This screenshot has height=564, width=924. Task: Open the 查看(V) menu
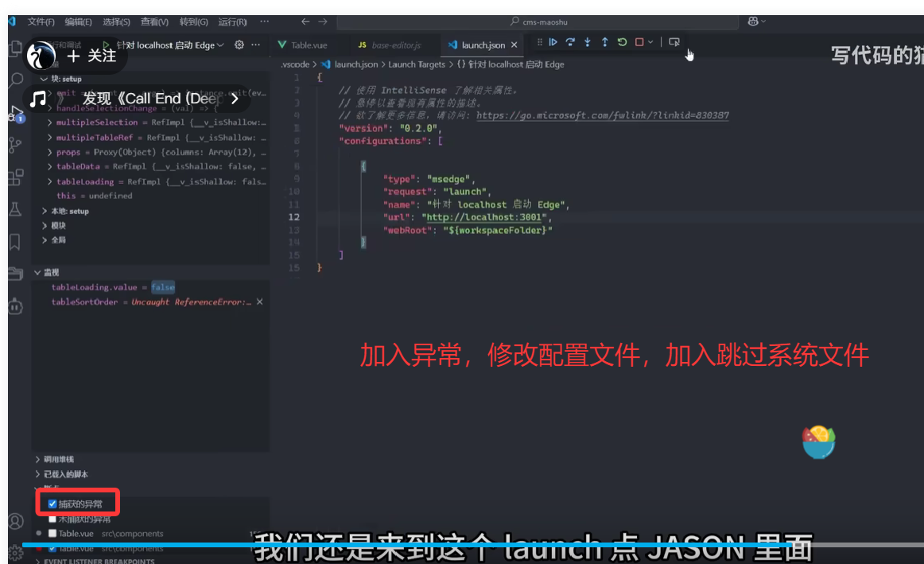[154, 21]
